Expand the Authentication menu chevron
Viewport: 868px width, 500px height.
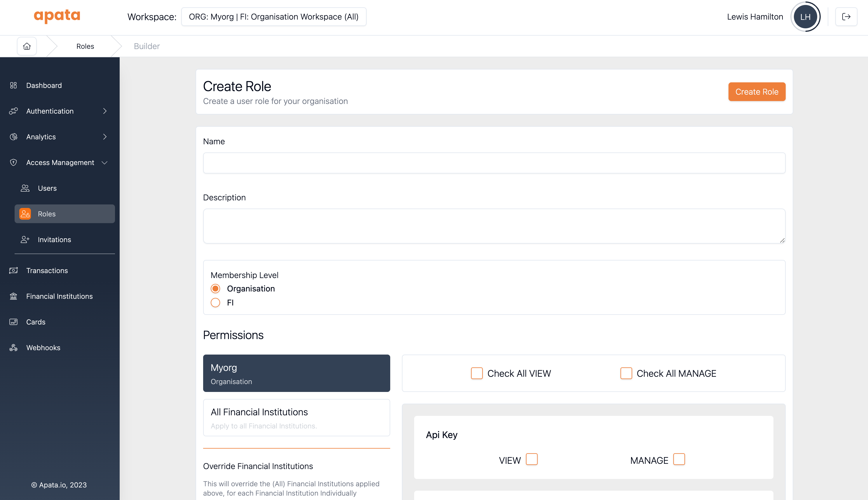[105, 111]
